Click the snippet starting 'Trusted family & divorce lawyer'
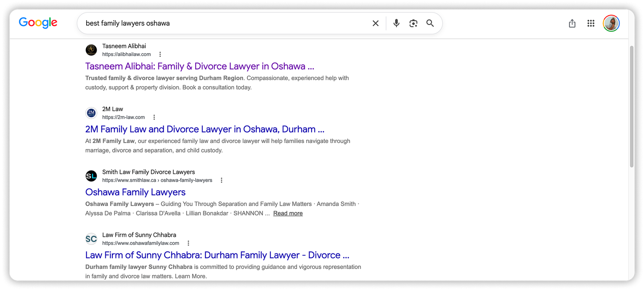 tap(217, 83)
